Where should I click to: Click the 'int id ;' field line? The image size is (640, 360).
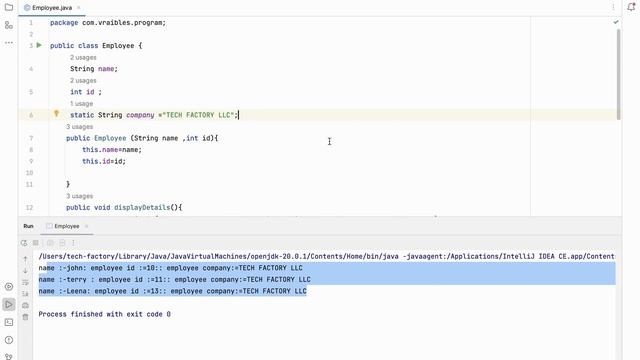tap(86, 92)
